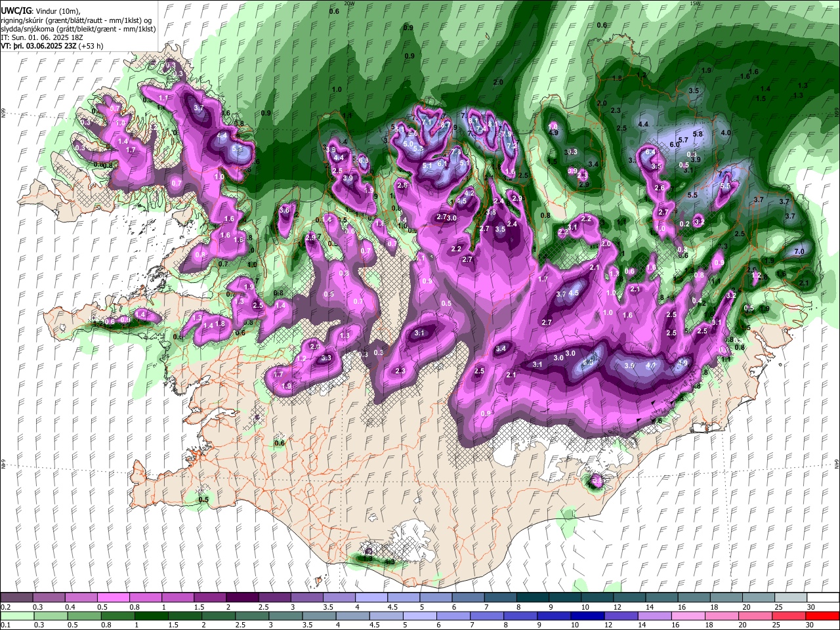Screen dimensions: 840x630
Task: Select the bright red bottom-row swatch after 30
Action: pos(822,616)
